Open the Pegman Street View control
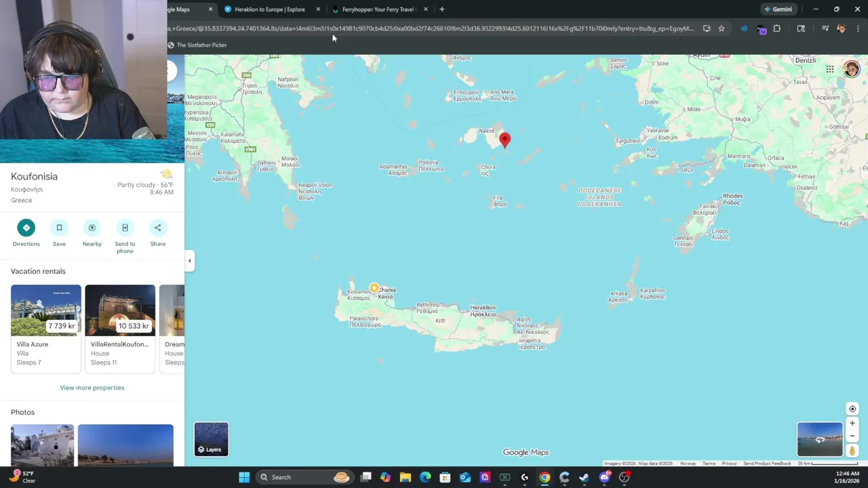This screenshot has height=488, width=868. tap(852, 451)
